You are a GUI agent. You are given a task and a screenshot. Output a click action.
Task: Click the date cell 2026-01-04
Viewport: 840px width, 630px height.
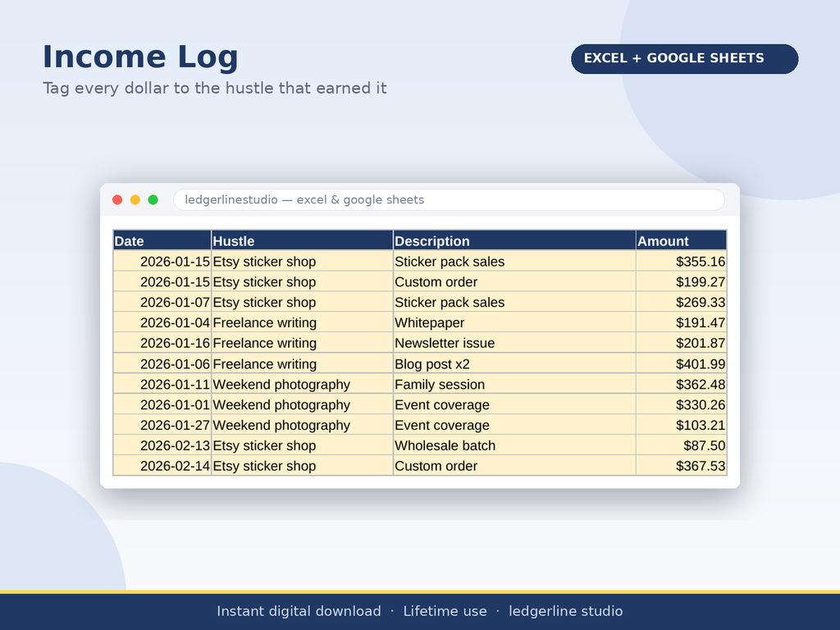(162, 322)
